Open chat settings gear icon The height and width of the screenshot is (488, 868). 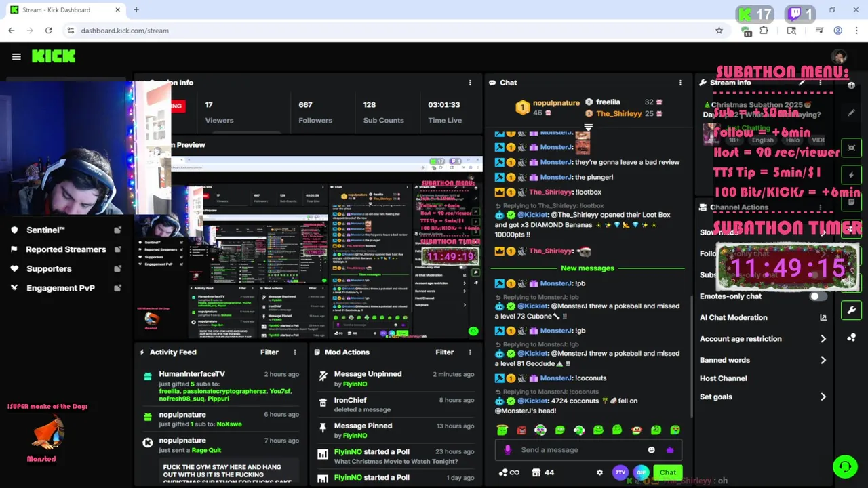pyautogui.click(x=599, y=472)
